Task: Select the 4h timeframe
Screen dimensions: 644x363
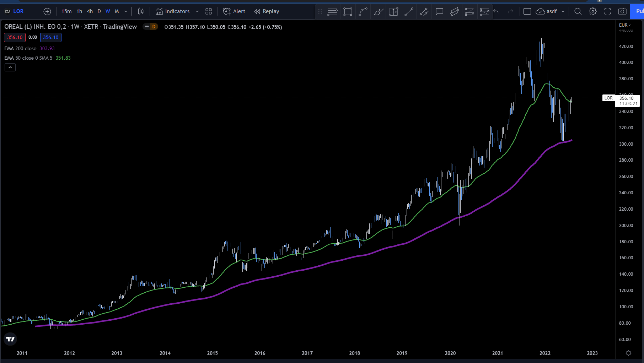Action: (90, 11)
